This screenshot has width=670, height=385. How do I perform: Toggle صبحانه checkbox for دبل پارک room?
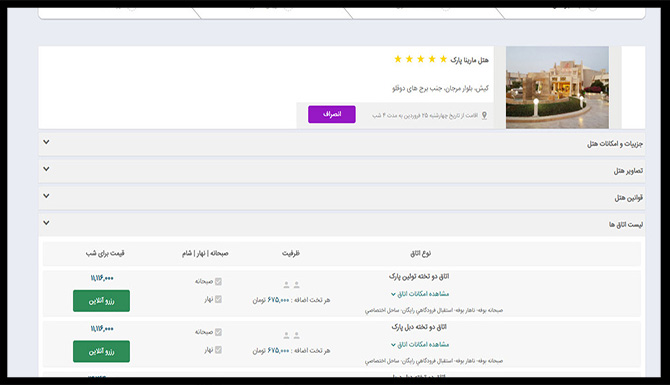[x=218, y=332]
